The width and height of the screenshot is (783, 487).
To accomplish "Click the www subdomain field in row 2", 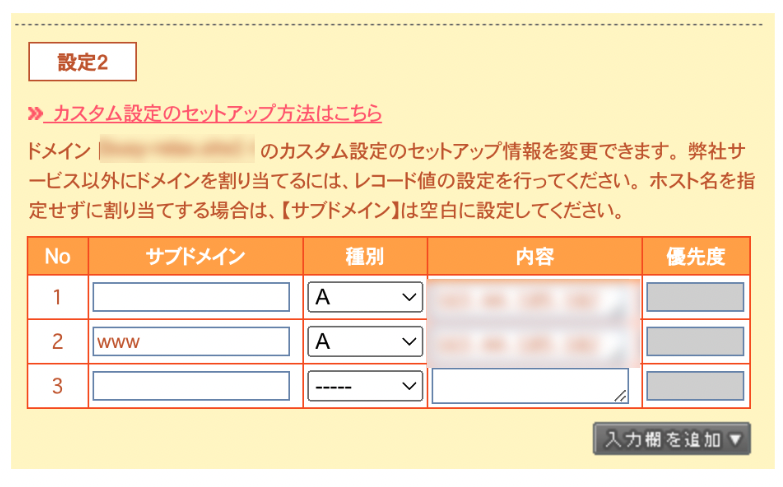I will tap(191, 341).
